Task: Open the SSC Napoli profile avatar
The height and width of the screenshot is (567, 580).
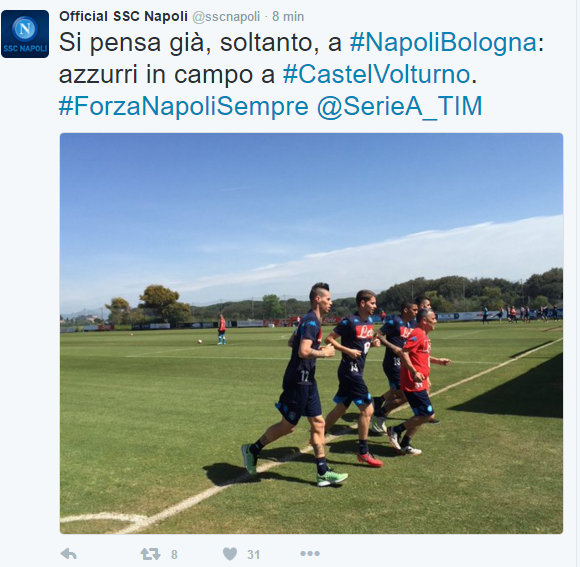Action: [x=25, y=34]
